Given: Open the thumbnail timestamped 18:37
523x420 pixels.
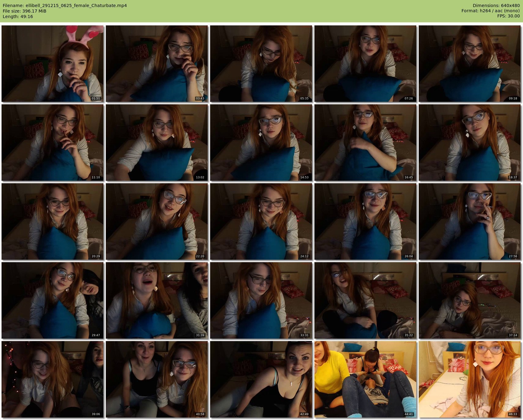Looking at the screenshot, I should tap(470, 143).
